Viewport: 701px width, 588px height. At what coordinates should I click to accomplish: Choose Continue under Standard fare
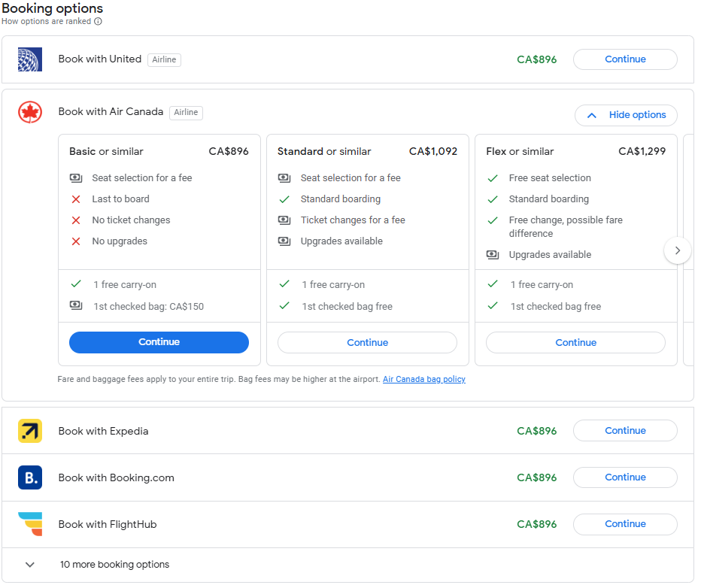tap(367, 343)
